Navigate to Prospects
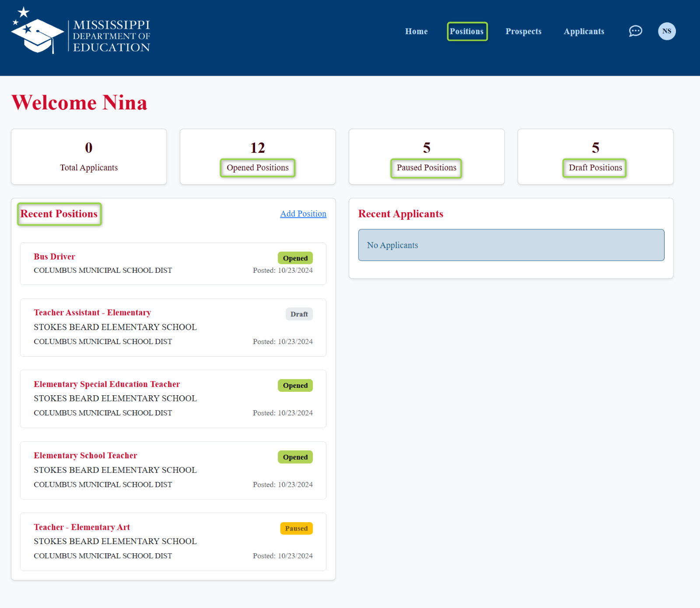The height and width of the screenshot is (608, 700). coord(523,31)
